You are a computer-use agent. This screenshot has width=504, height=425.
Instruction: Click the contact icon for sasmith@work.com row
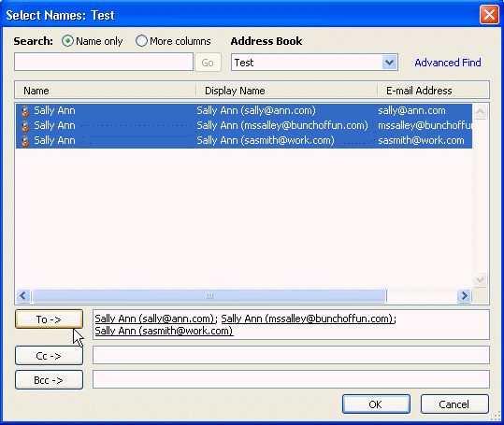(25, 141)
